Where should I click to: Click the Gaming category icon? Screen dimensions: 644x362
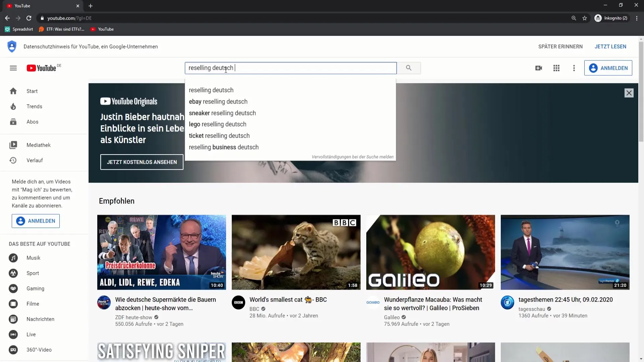[x=13, y=289]
